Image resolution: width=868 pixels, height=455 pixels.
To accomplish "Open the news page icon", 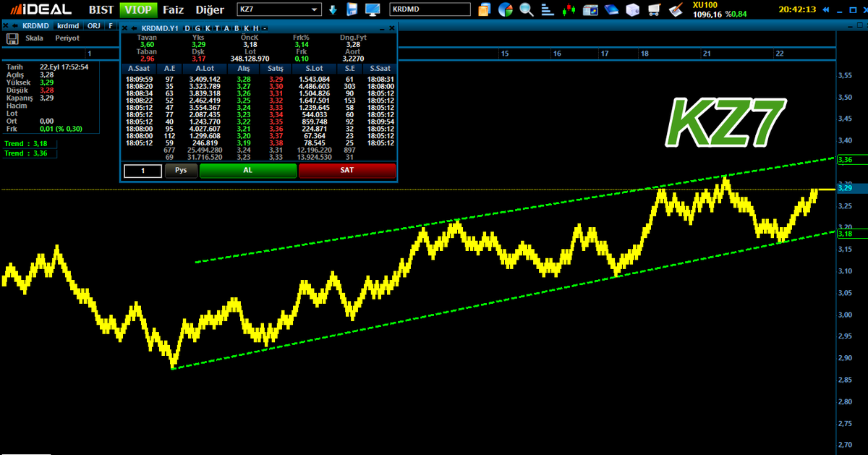I will (590, 10).
